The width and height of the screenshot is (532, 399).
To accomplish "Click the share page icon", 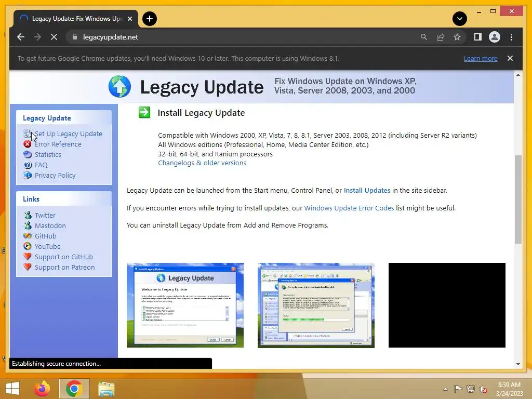I will click(441, 37).
